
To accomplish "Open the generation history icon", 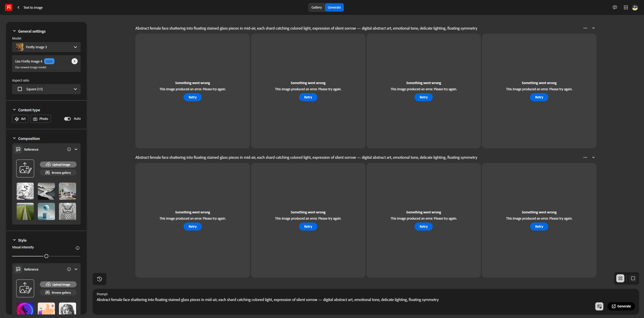I will click(99, 279).
